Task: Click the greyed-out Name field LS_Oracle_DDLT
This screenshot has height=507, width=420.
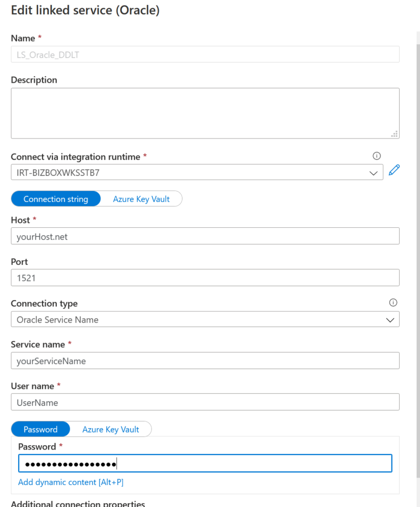Action: click(x=205, y=54)
